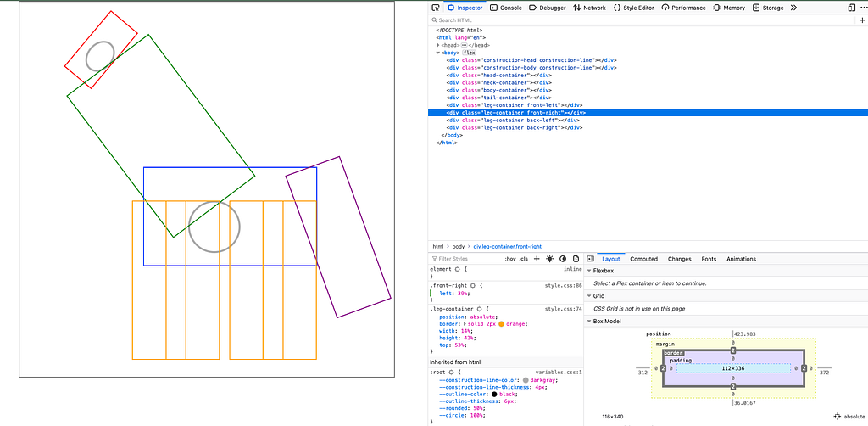Click body in the breadcrumb trail
This screenshot has width=868, height=426.
458,246
